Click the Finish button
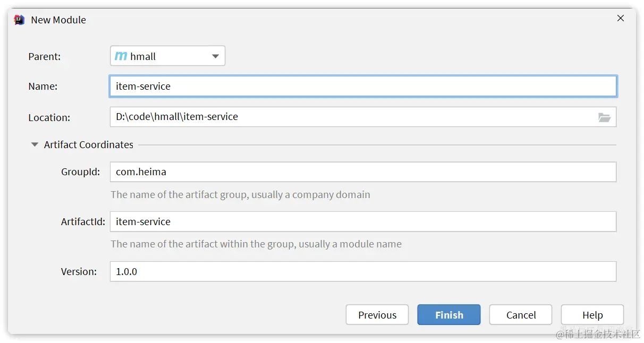Image resolution: width=644 pixels, height=343 pixels. (x=449, y=315)
